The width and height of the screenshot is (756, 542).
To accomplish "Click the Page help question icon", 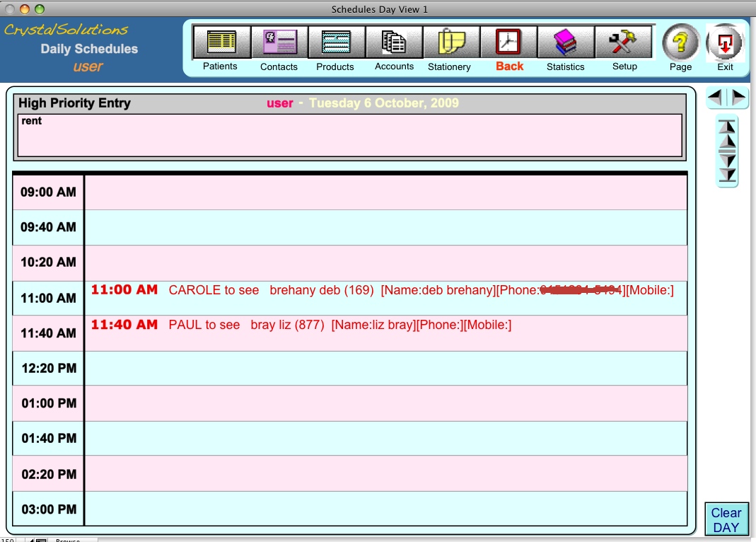I will click(680, 42).
